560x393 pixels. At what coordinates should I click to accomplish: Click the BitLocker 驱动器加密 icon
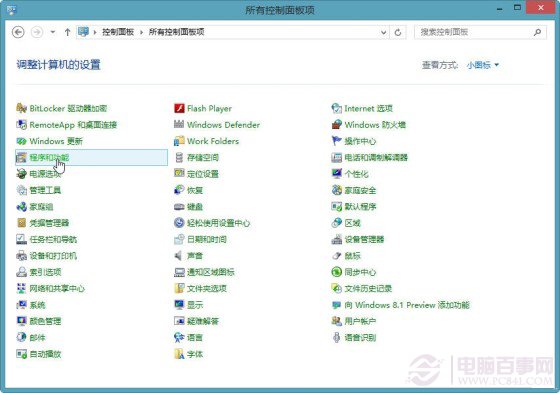click(21, 108)
